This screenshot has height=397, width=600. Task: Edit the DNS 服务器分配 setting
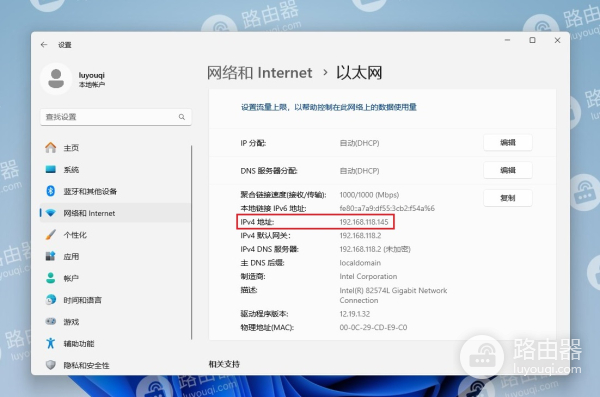tap(507, 170)
